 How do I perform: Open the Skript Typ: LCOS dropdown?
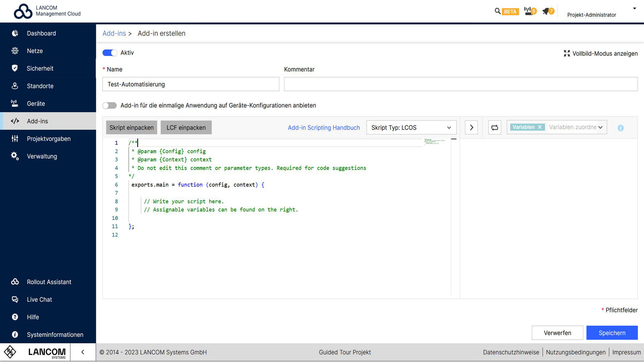tap(411, 127)
